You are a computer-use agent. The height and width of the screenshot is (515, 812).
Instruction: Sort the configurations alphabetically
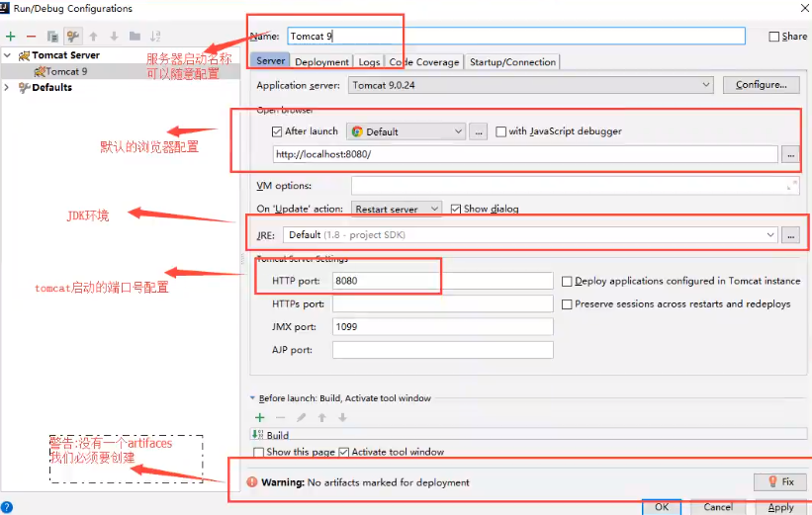pos(155,37)
